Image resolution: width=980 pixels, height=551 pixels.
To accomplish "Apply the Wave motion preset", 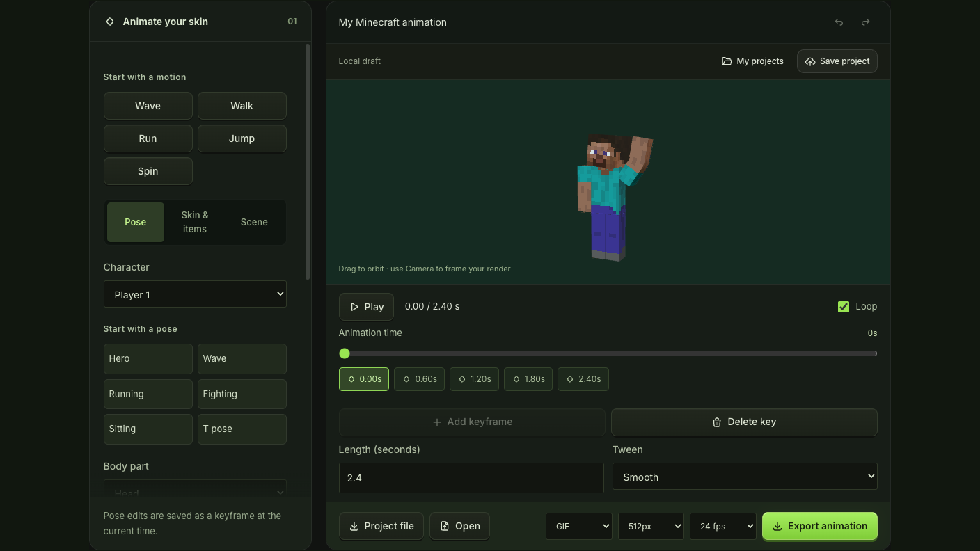I will click(148, 106).
